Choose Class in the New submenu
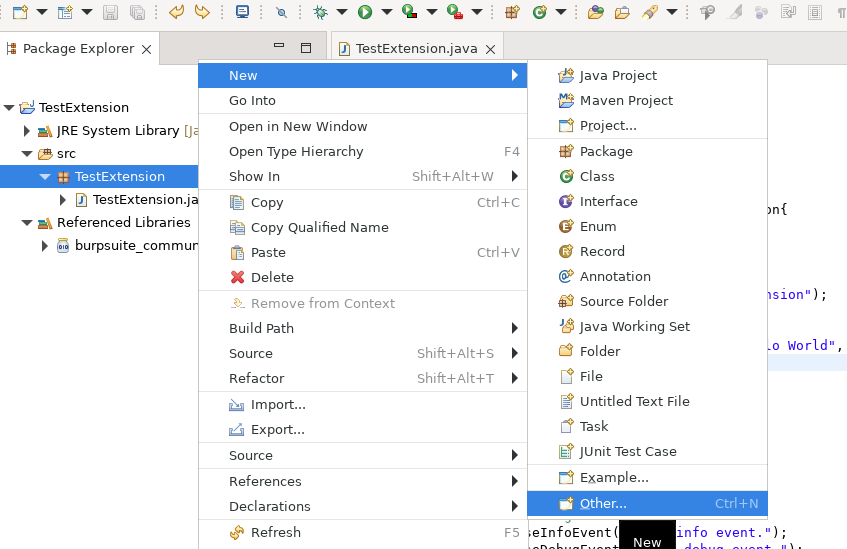This screenshot has height=549, width=847. 596,176
